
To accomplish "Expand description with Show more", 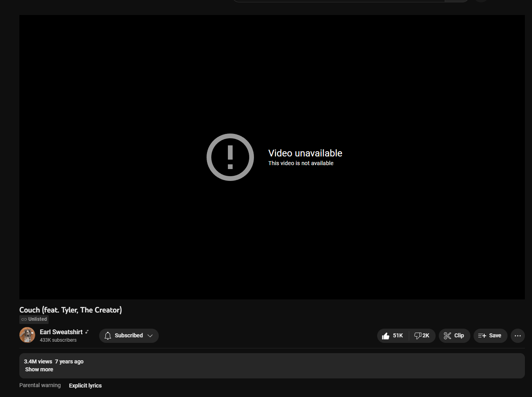I will [x=39, y=369].
